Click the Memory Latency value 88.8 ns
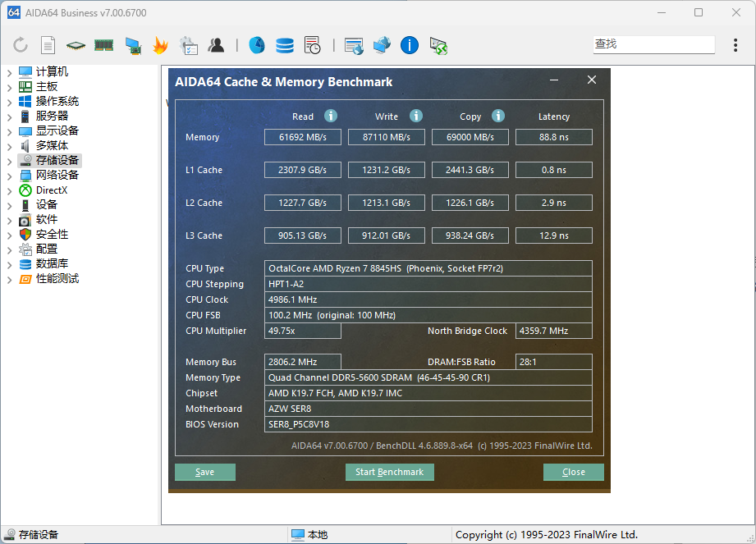 (553, 137)
